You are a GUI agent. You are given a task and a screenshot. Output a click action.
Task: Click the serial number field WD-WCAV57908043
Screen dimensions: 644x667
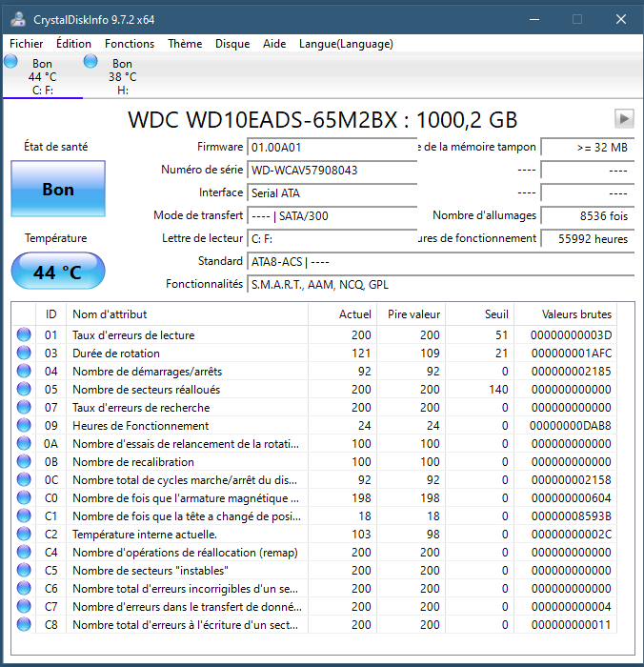332,171
